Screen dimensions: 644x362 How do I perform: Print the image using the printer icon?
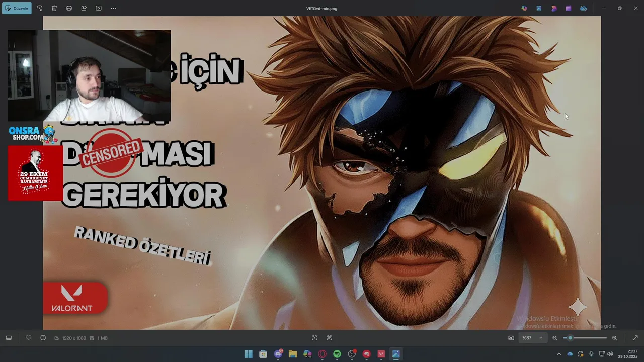69,8
